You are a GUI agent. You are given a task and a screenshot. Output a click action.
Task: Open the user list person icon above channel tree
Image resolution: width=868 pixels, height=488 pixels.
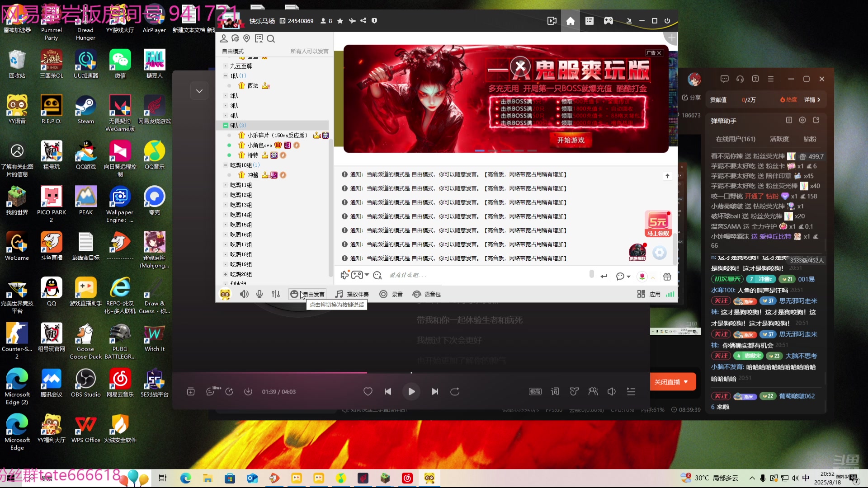(x=223, y=39)
